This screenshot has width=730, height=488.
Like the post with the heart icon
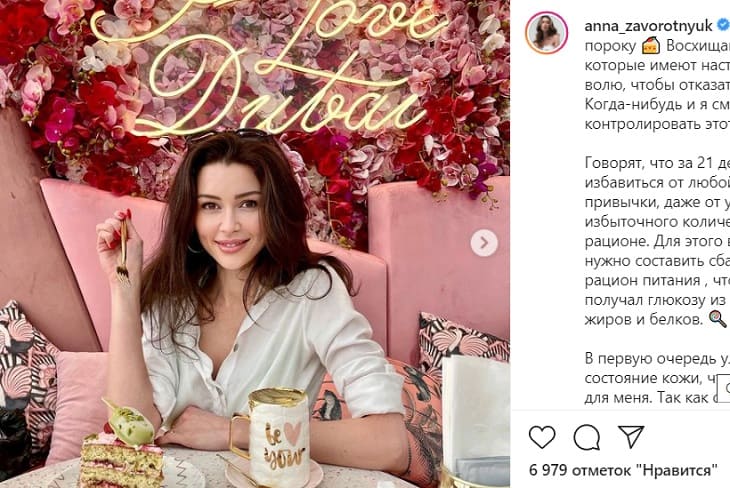[x=542, y=437]
